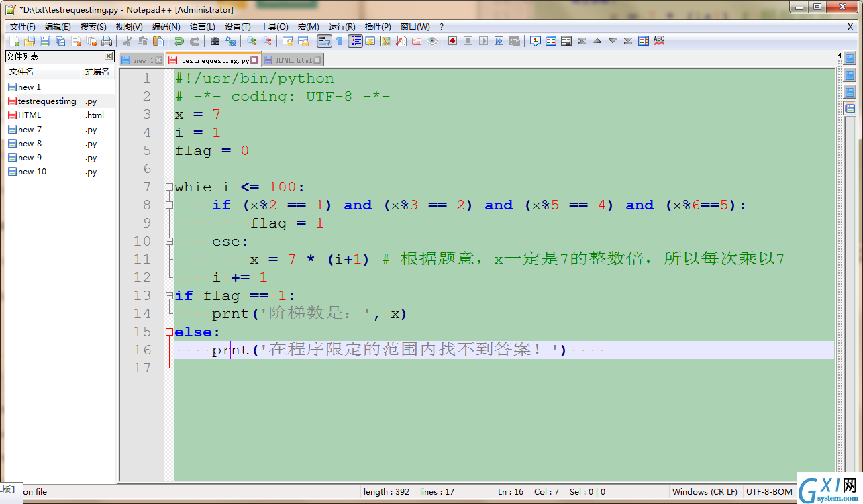
Task: Click the Stop recording macro icon
Action: (x=468, y=41)
